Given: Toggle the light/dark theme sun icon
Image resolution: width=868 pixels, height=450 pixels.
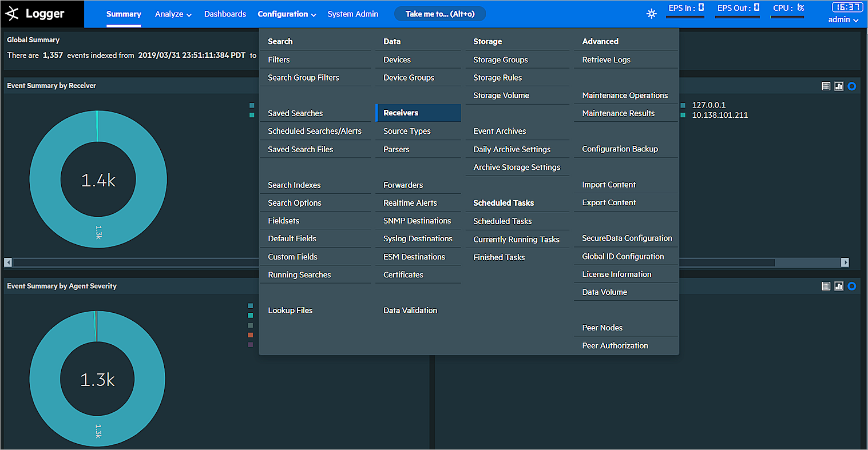Looking at the screenshot, I should [x=651, y=14].
